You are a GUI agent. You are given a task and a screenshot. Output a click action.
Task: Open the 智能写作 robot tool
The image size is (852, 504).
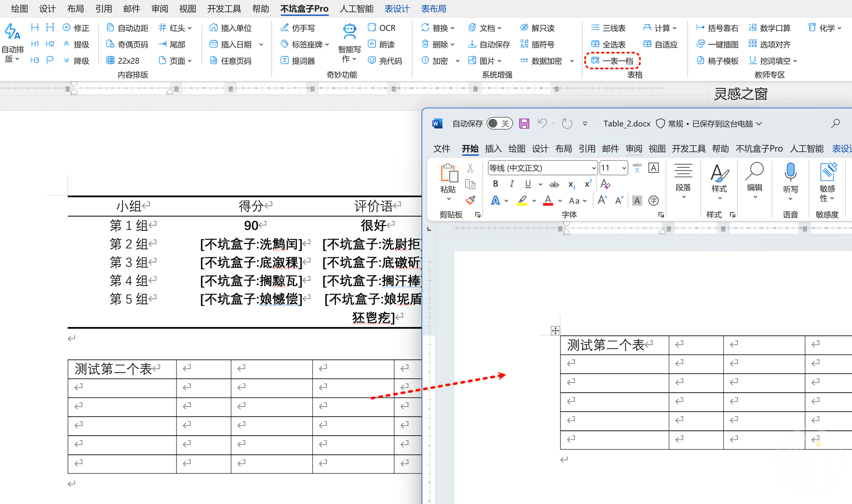(350, 44)
